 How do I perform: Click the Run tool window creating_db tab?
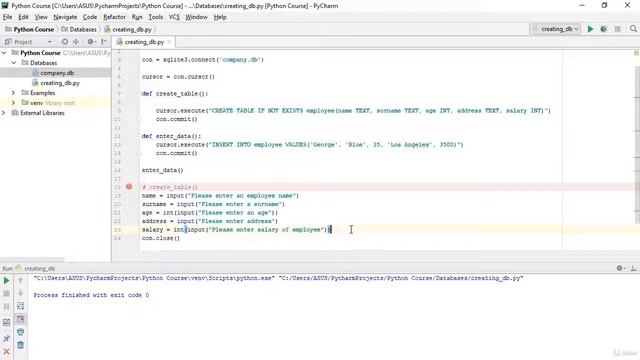35,268
